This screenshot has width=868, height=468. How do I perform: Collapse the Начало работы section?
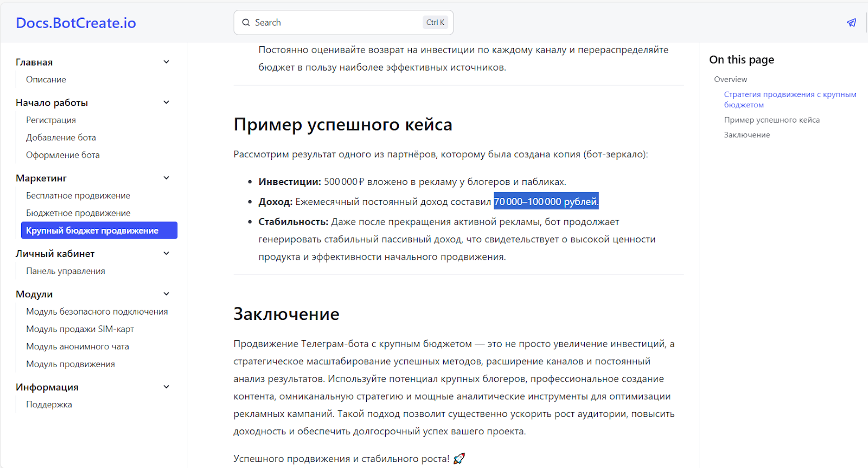166,102
